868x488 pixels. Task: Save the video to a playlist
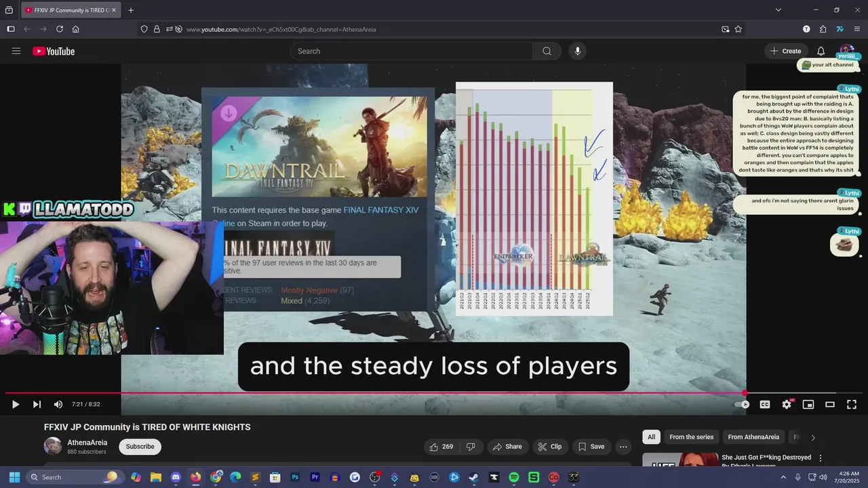point(591,447)
